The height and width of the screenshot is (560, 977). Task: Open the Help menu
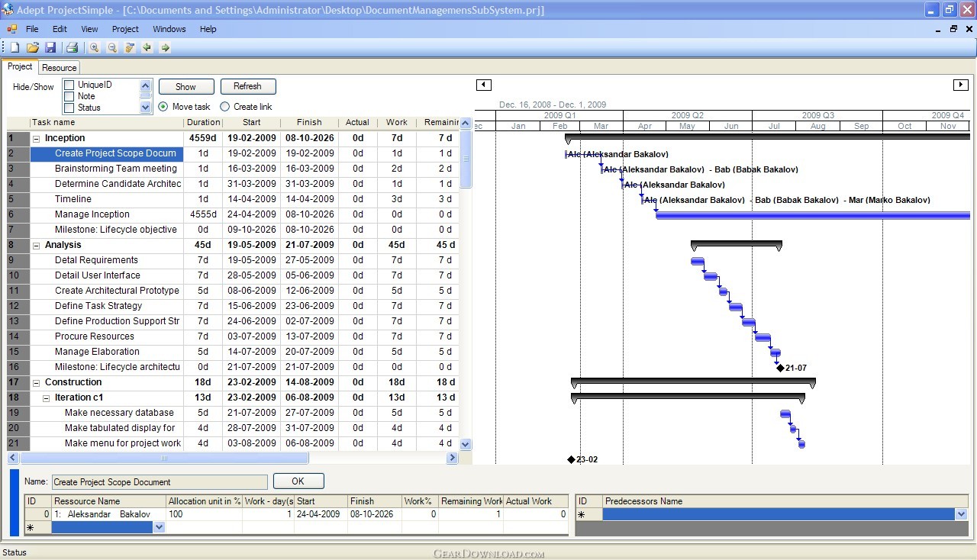(x=208, y=29)
